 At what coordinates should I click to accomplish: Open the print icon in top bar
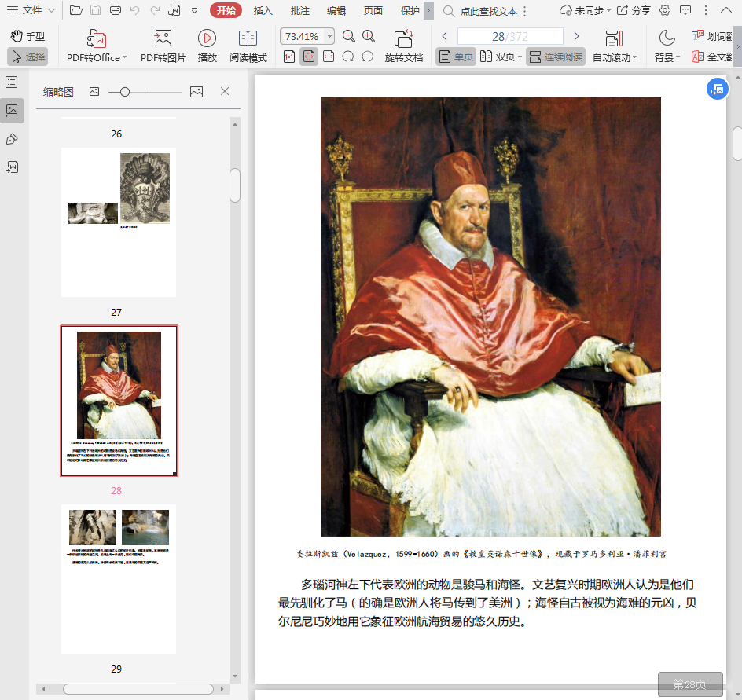pyautogui.click(x=116, y=11)
